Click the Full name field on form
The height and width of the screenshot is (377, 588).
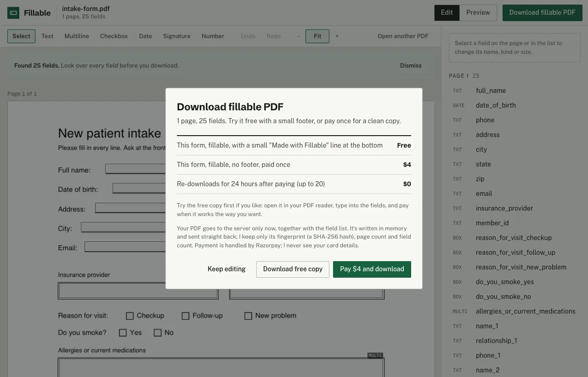[136, 169]
